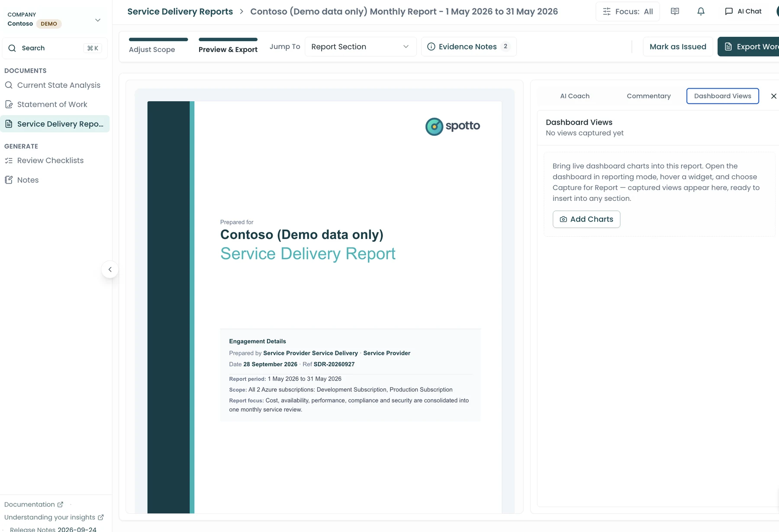
Task: Click the Evidence Notes count badge 2
Action: pos(505,46)
